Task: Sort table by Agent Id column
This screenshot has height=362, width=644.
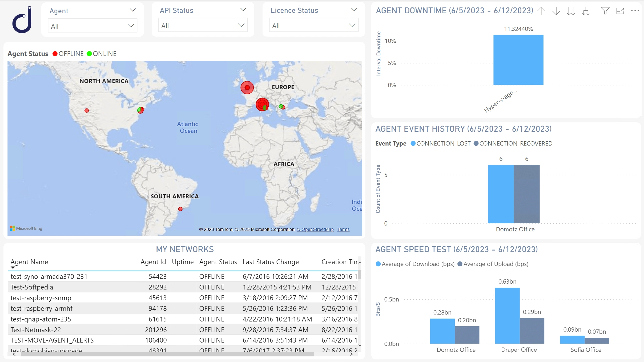Action: click(153, 262)
